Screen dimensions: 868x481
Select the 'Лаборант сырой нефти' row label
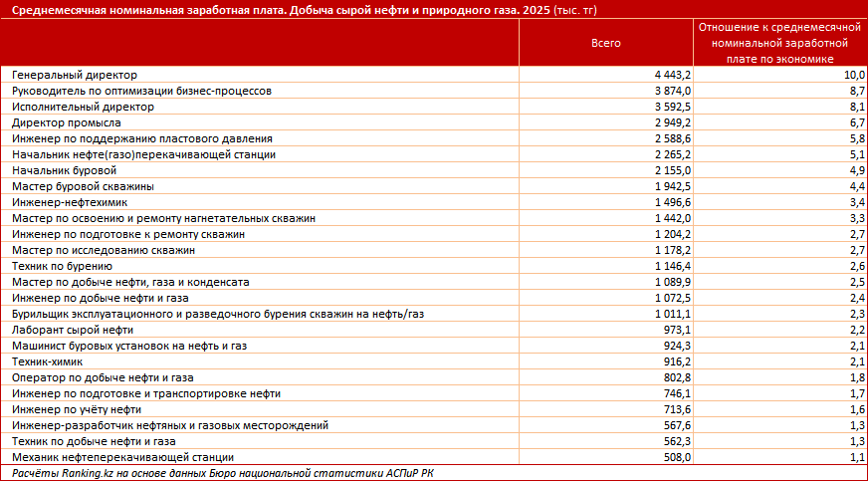coord(73,330)
